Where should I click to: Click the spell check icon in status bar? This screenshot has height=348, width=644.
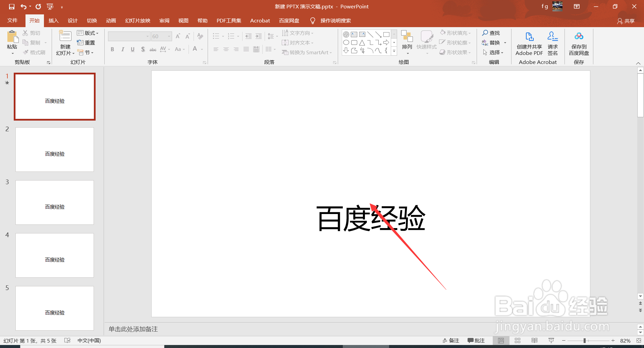[x=67, y=341]
